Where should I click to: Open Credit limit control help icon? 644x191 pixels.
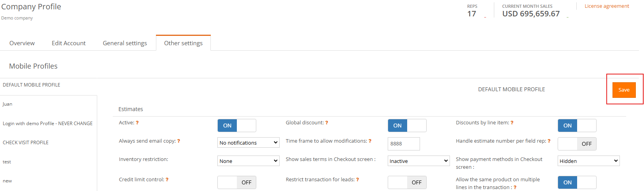coord(167,180)
